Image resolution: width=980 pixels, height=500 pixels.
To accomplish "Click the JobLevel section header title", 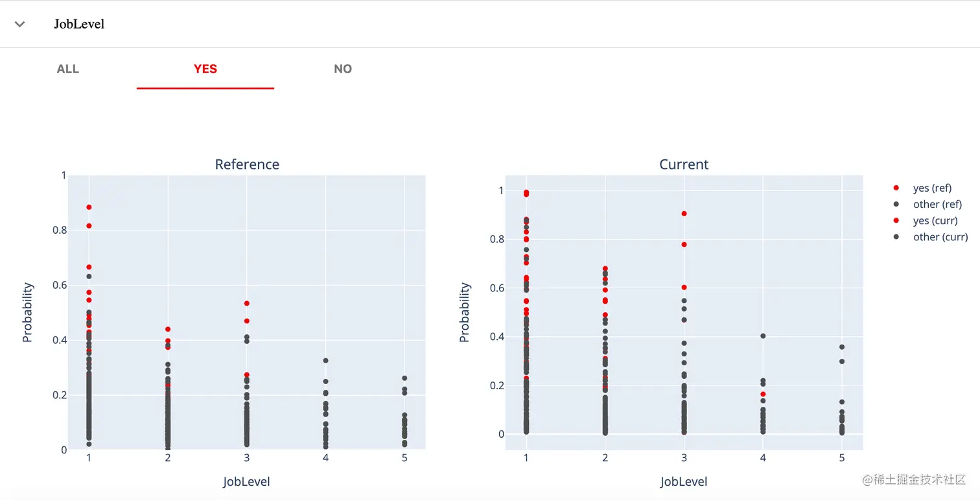I will click(79, 24).
